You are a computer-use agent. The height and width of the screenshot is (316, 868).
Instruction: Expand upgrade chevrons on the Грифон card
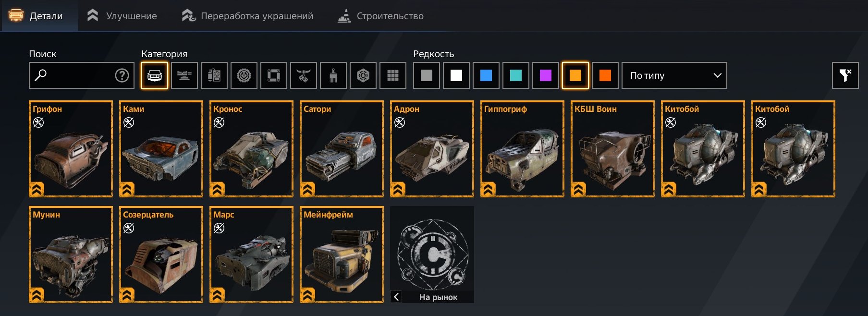pos(37,190)
